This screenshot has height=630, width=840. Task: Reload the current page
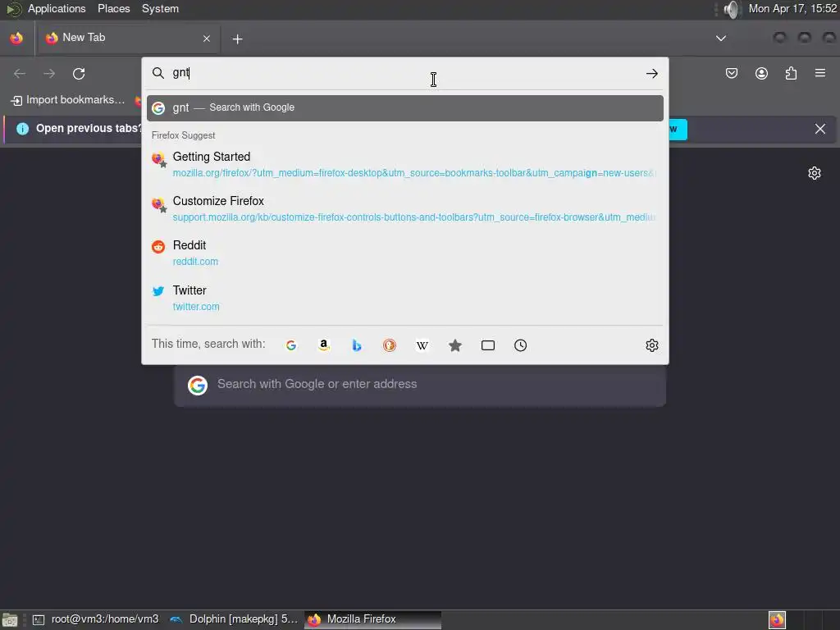point(79,73)
